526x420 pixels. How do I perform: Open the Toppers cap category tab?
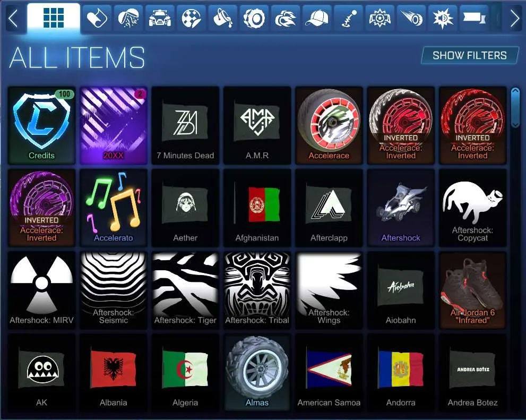point(317,18)
